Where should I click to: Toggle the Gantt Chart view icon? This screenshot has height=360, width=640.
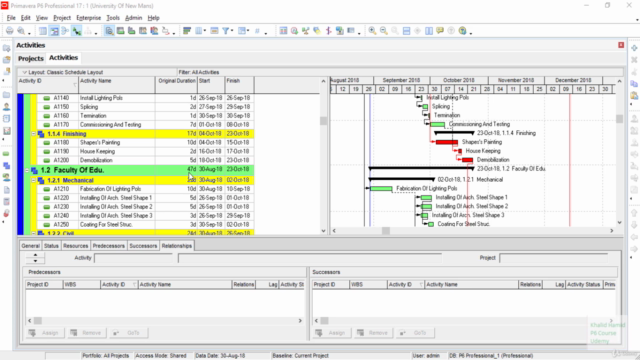(54, 31)
